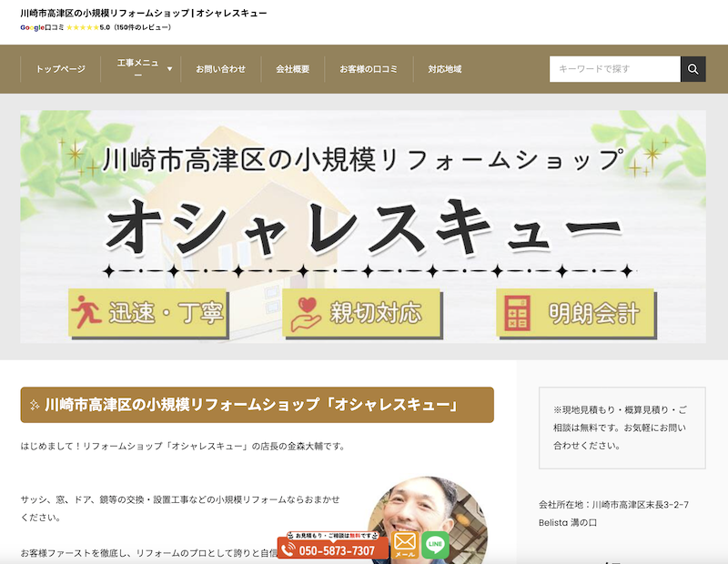Tap the phone number 050-5873-7307 button
Screen dimensions: 728x564
333,550
